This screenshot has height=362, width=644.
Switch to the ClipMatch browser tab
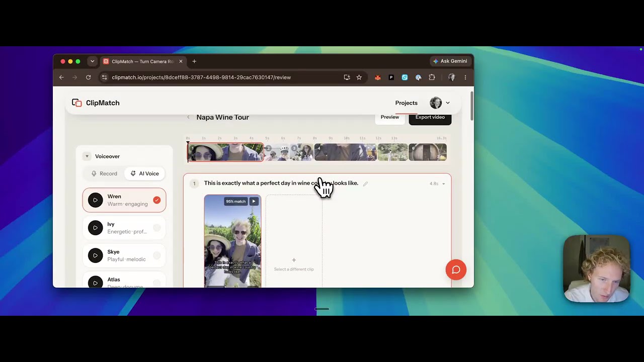143,61
